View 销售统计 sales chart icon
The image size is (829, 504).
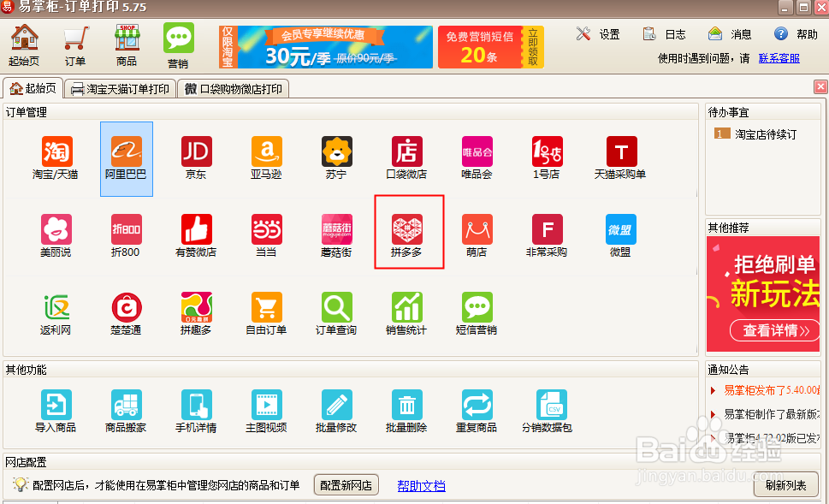click(406, 314)
